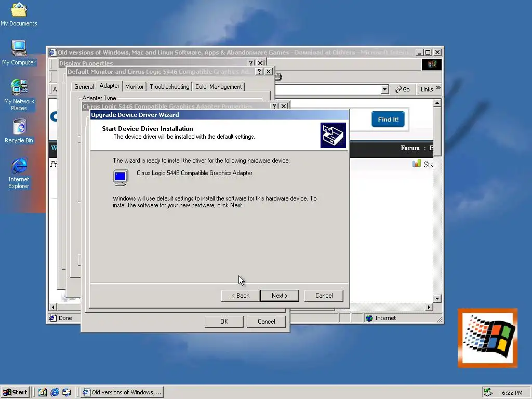Image resolution: width=532 pixels, height=399 pixels.
Task: Click the Links toolbar label
Action: 427,89
